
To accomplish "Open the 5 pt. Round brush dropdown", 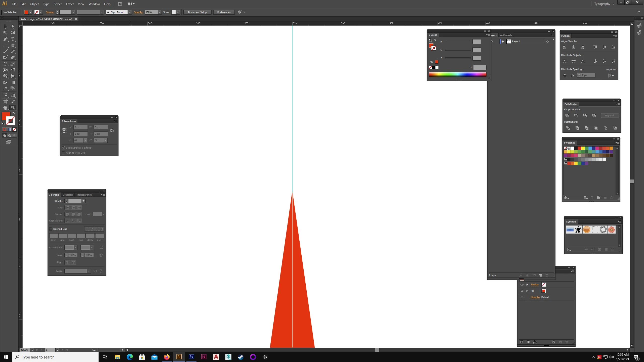I will coord(130,12).
